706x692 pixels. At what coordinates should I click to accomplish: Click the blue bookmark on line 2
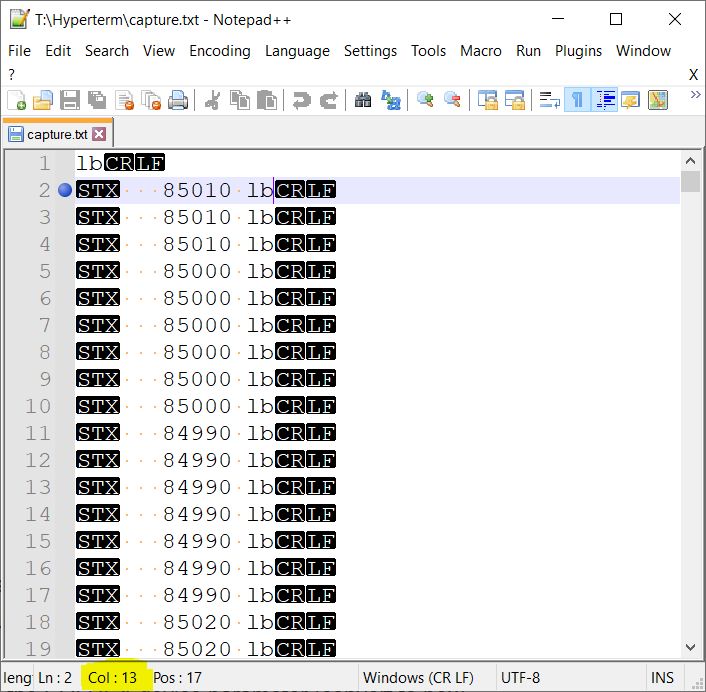click(65, 190)
